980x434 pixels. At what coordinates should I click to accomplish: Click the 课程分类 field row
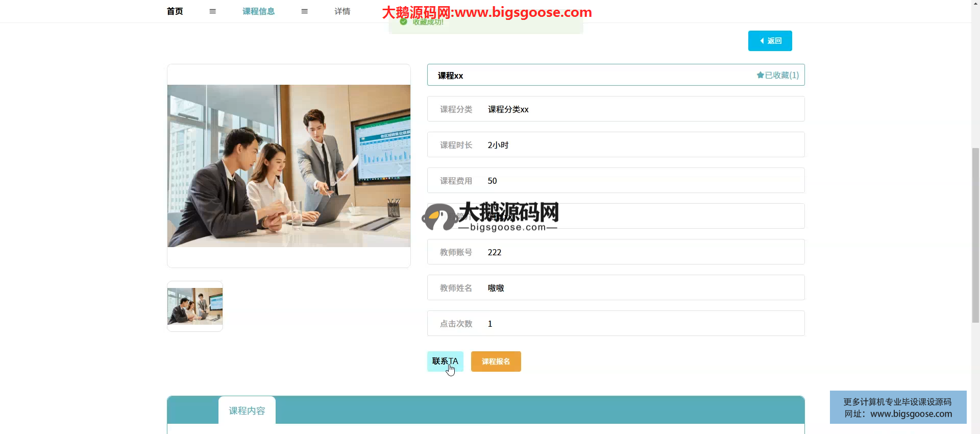pyautogui.click(x=616, y=109)
